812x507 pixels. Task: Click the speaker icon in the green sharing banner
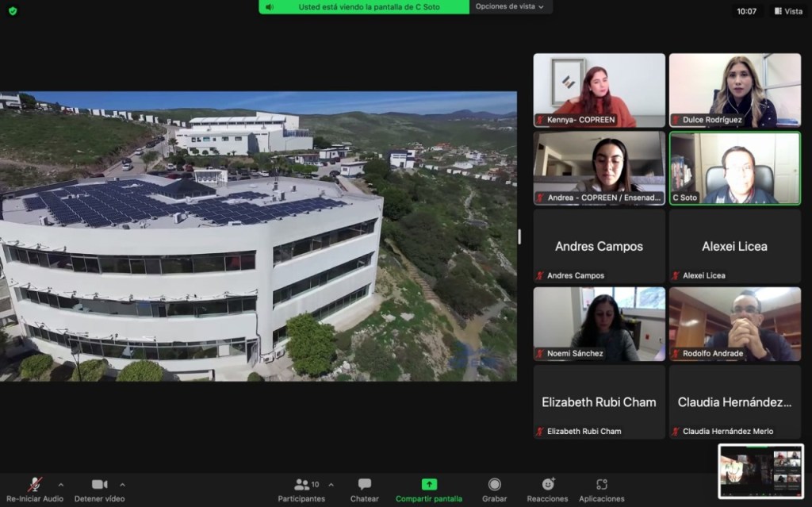pos(270,7)
